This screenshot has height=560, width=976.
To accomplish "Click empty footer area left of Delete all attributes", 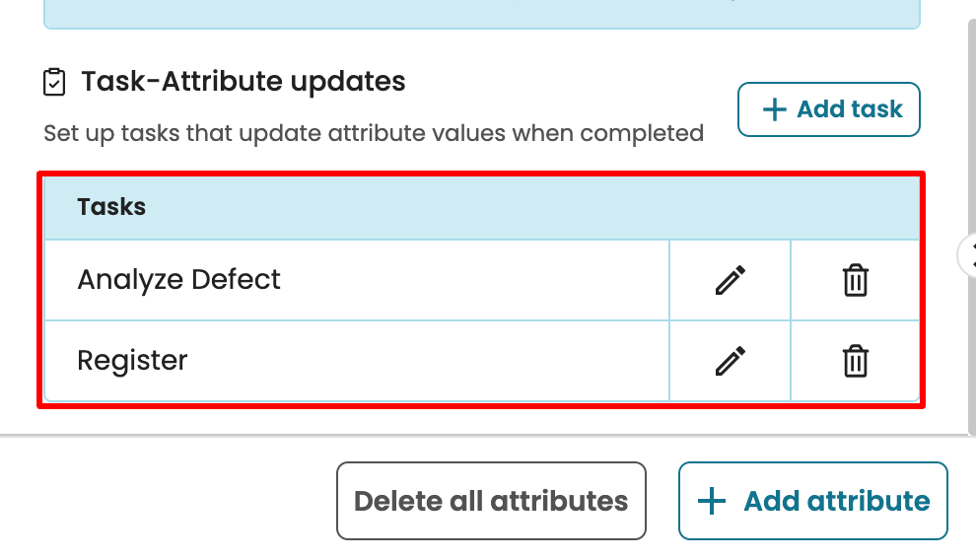I will [168, 501].
